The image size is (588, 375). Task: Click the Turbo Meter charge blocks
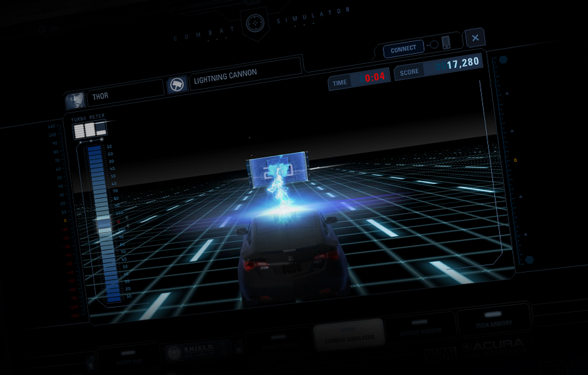pyautogui.click(x=89, y=130)
